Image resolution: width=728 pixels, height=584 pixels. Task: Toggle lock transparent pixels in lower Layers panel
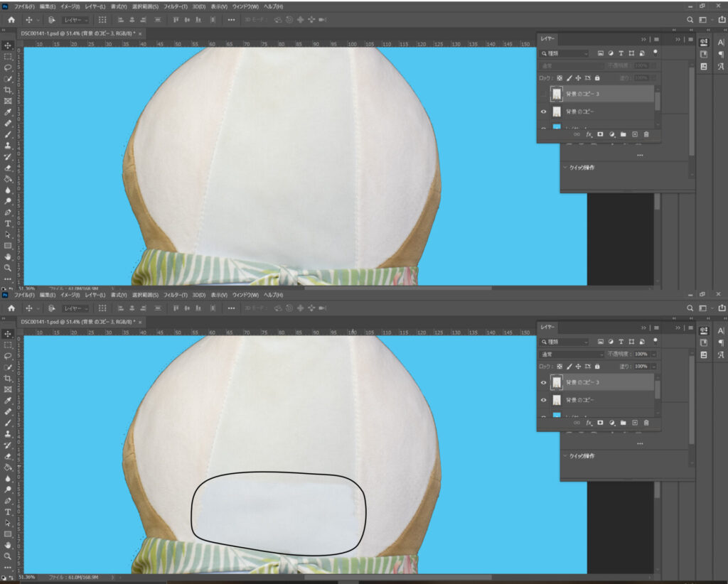(x=560, y=367)
